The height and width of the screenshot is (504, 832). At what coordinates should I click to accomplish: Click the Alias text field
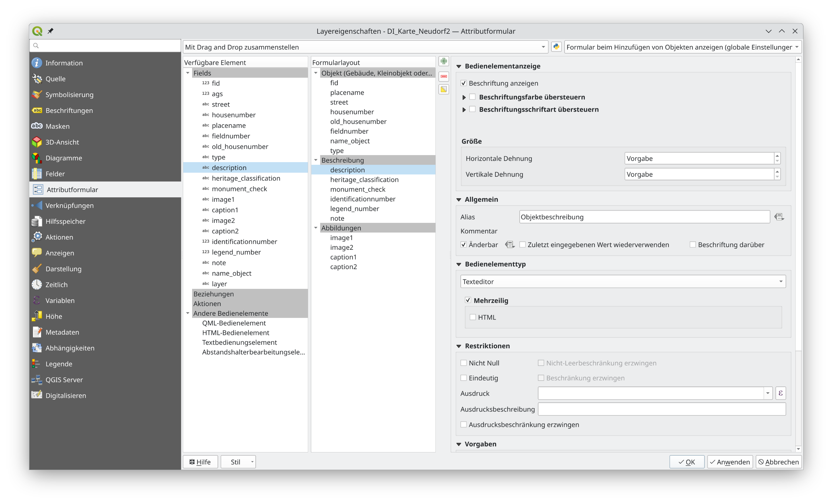[644, 217]
